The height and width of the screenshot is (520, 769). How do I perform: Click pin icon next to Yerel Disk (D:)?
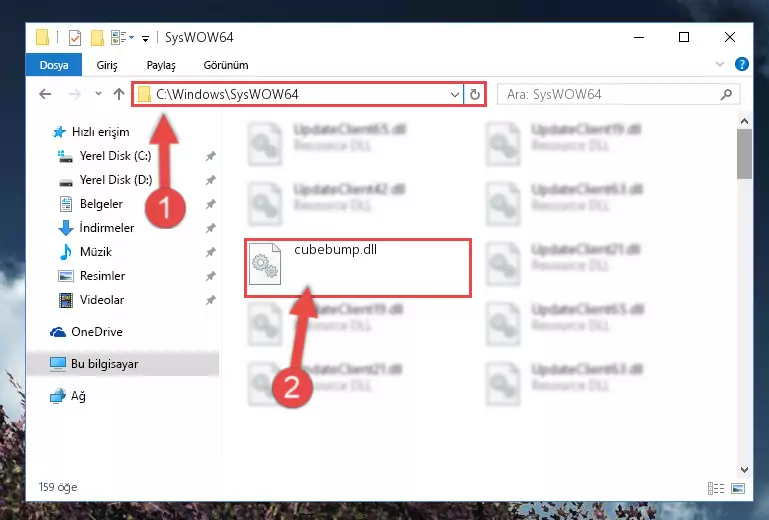[x=210, y=180]
